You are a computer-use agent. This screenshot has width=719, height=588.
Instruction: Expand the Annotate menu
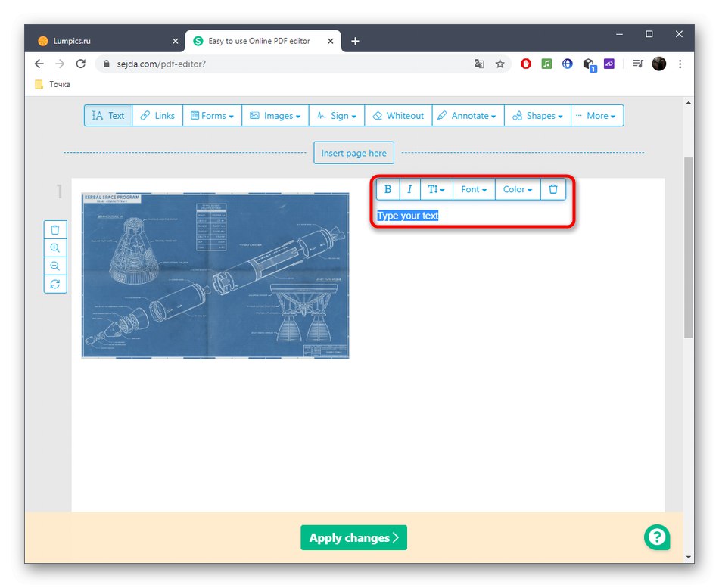(x=467, y=115)
